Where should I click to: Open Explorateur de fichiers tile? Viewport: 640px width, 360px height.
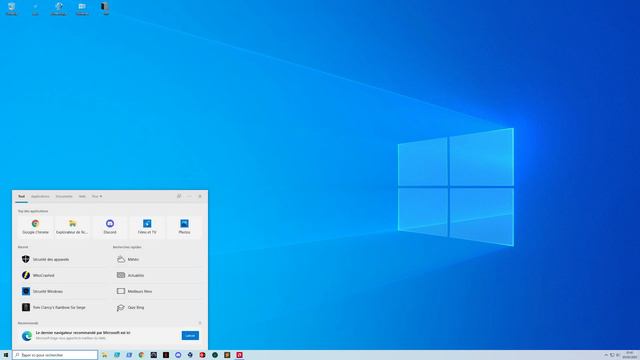[x=72, y=227]
